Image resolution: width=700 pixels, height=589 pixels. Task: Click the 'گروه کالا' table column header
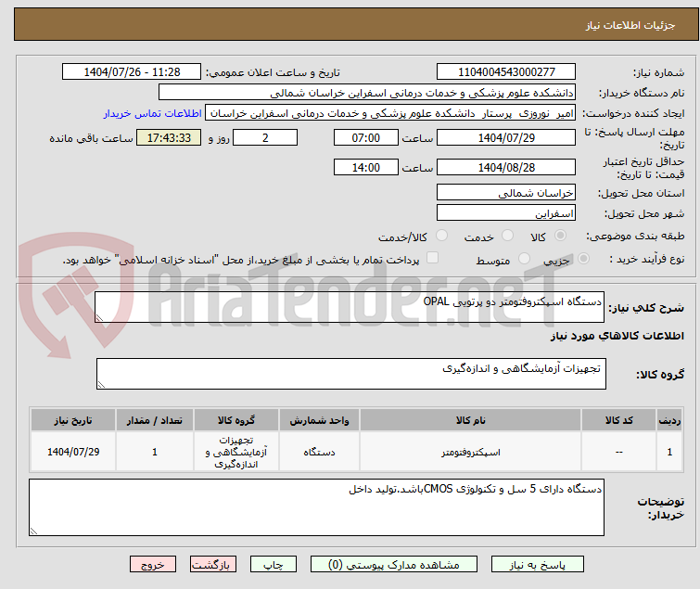click(x=236, y=420)
